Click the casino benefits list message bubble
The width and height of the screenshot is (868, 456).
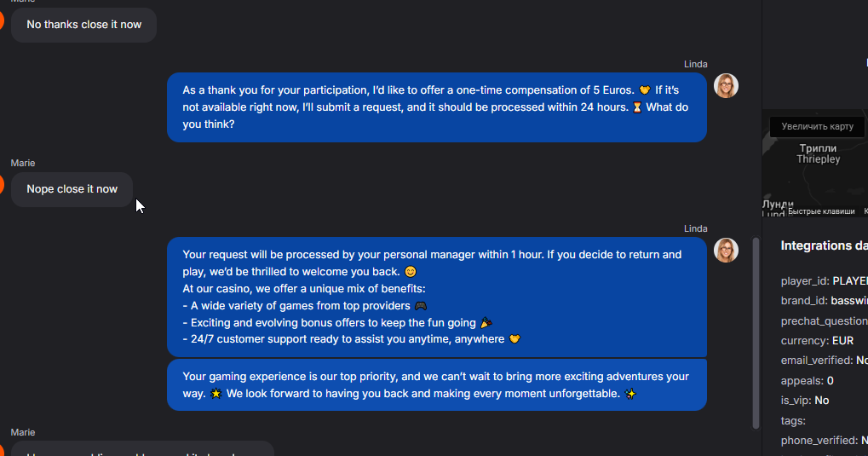[x=436, y=296]
